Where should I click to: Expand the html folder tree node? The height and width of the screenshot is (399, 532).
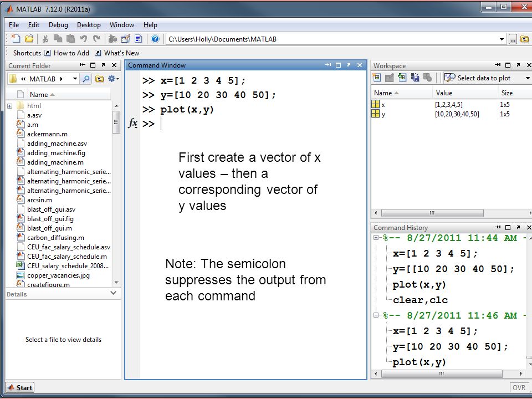pyautogui.click(x=10, y=106)
